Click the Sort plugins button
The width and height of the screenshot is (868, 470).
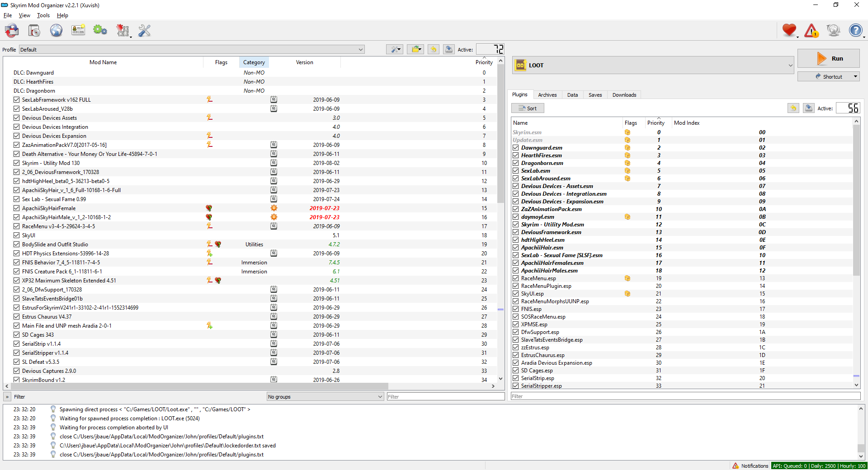point(528,108)
